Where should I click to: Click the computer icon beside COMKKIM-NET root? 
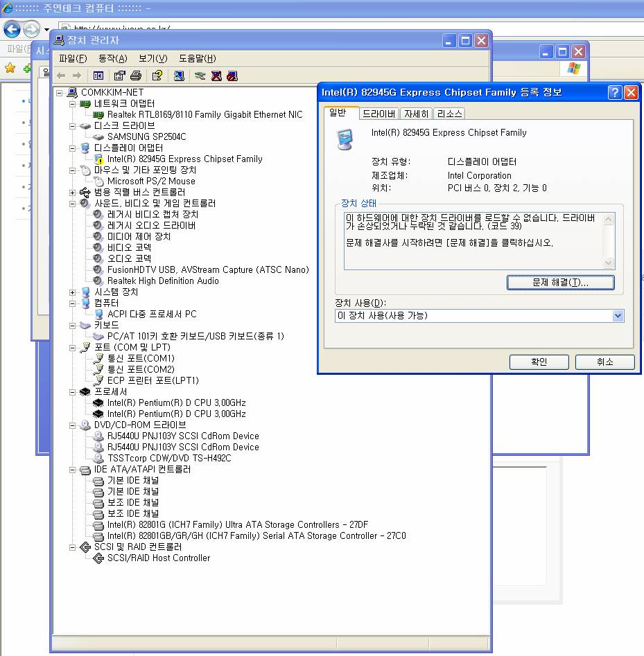[72, 92]
